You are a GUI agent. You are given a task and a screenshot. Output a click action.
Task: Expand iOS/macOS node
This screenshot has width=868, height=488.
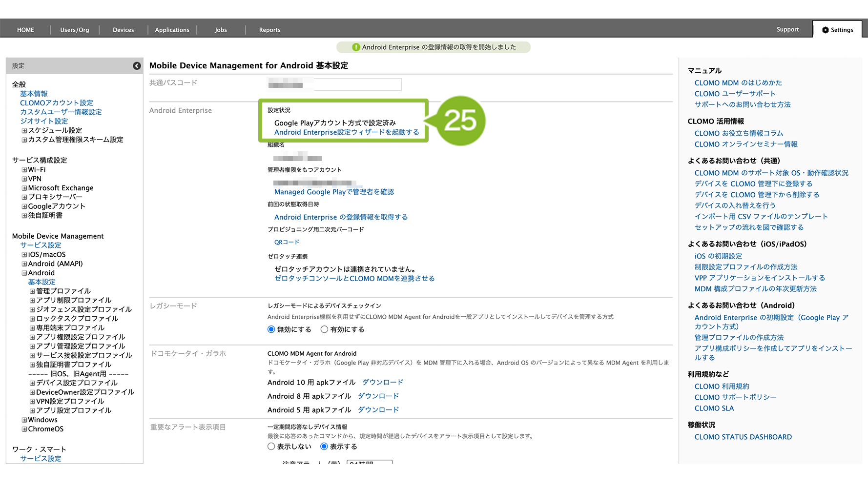coord(24,255)
